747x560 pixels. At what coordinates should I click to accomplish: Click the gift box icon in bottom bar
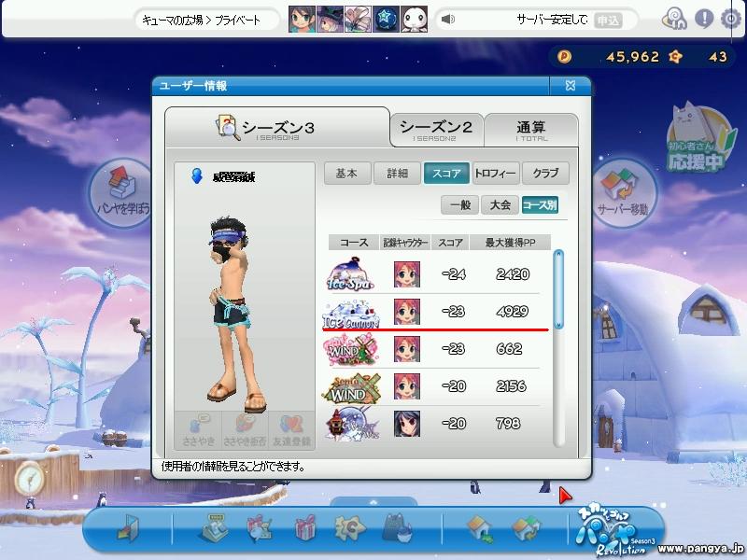[x=305, y=527]
